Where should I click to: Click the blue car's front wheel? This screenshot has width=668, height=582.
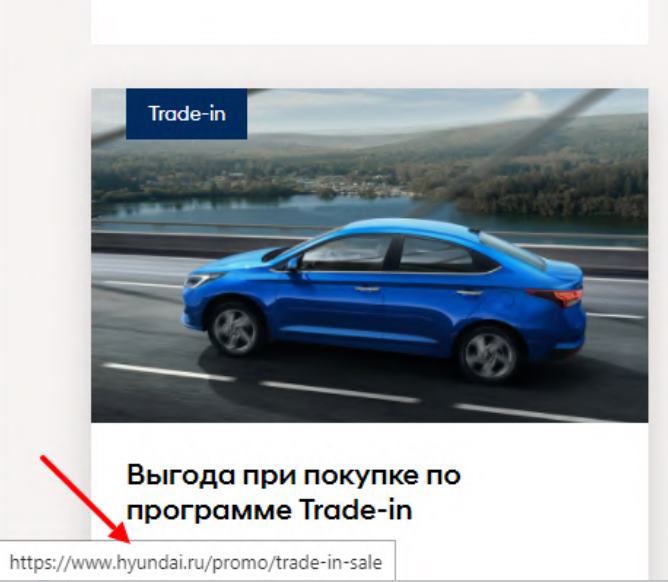[x=236, y=328]
